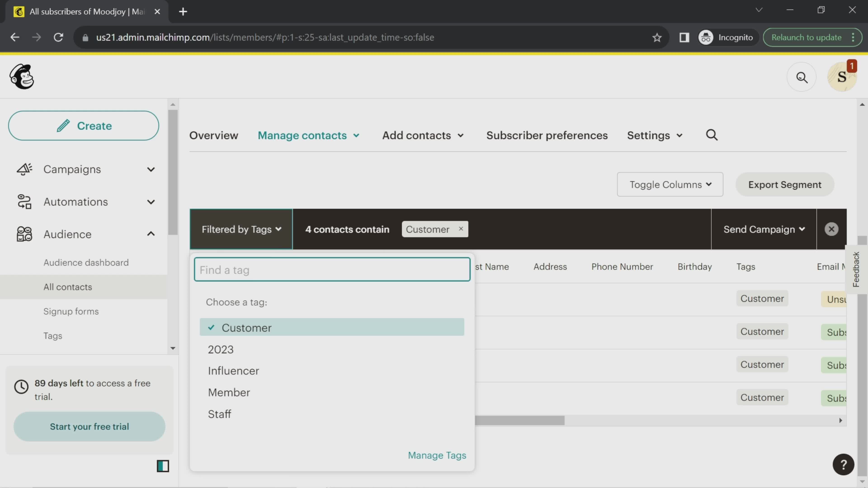Open the browser side panel icon
868x488 pixels.
pyautogui.click(x=684, y=37)
